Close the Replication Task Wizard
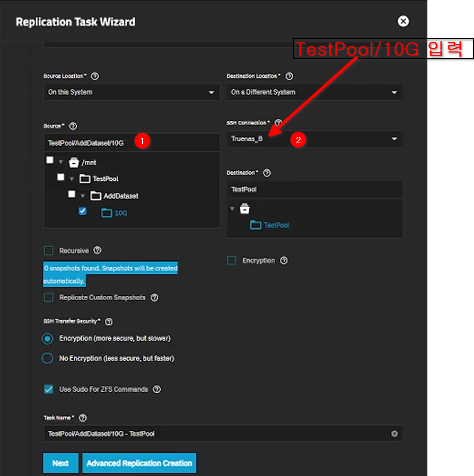Image resolution: width=474 pixels, height=476 pixels. pos(403,21)
